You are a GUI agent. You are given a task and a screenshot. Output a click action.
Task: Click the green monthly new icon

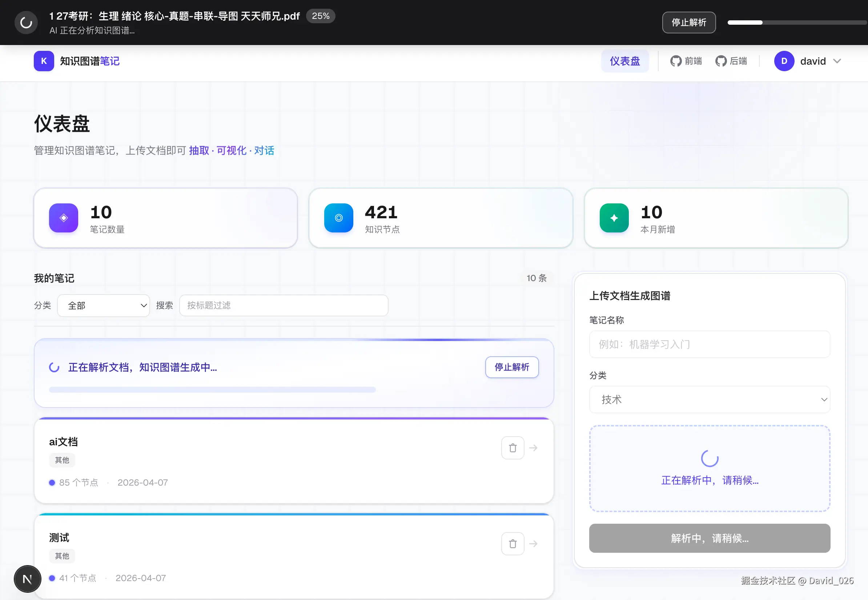point(614,218)
